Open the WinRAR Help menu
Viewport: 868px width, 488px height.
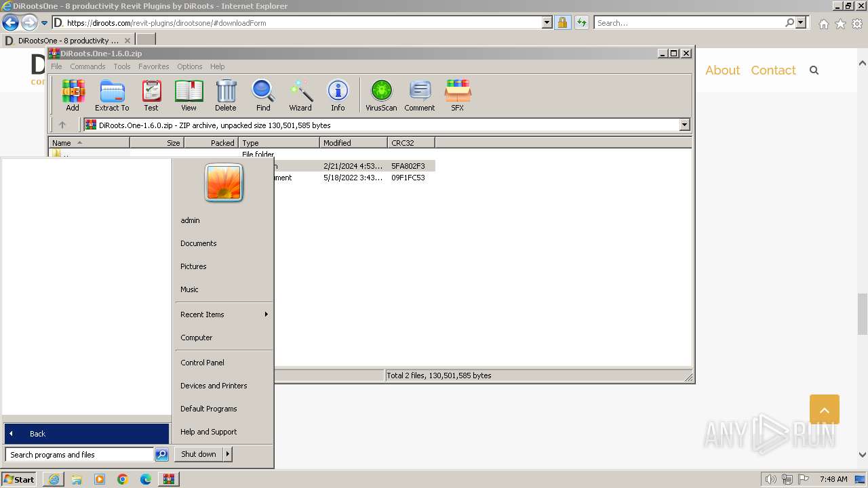click(x=217, y=66)
